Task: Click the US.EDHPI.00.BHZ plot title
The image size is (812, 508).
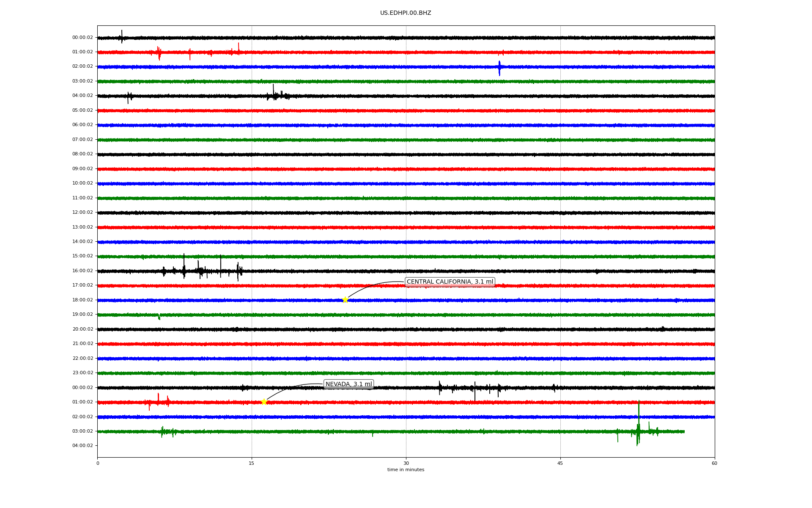Action: (x=406, y=13)
